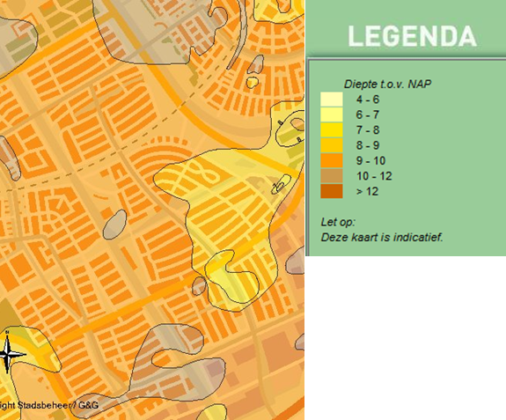Viewport: 506px width, 420px height.
Task: Select the 4 - 6 depth color swatch
Action: tap(332, 99)
